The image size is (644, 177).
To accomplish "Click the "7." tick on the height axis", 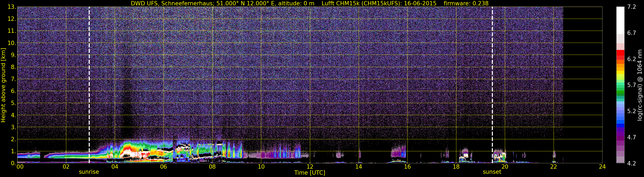I will [x=13, y=79].
